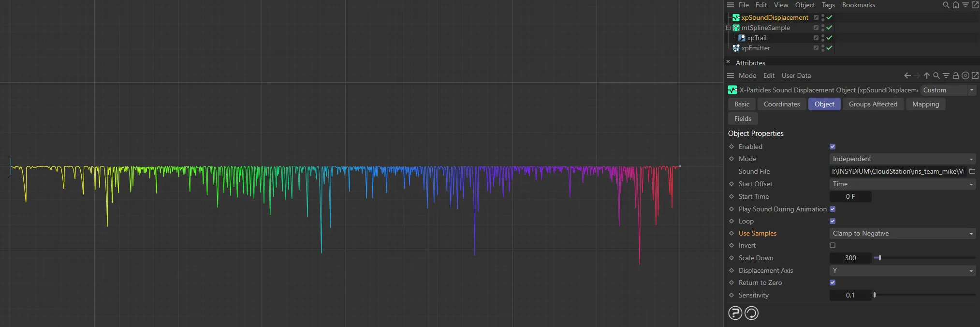
Task: Switch to the Basic tab
Action: coord(742,104)
